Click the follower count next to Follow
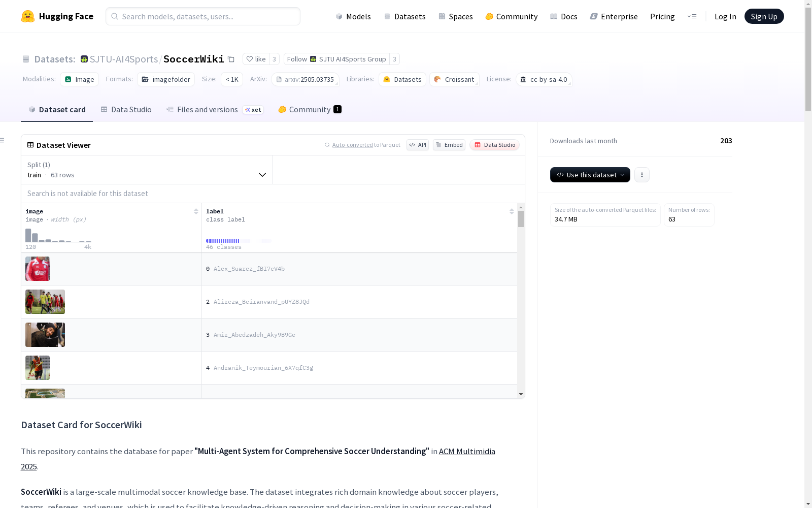 [x=394, y=59]
